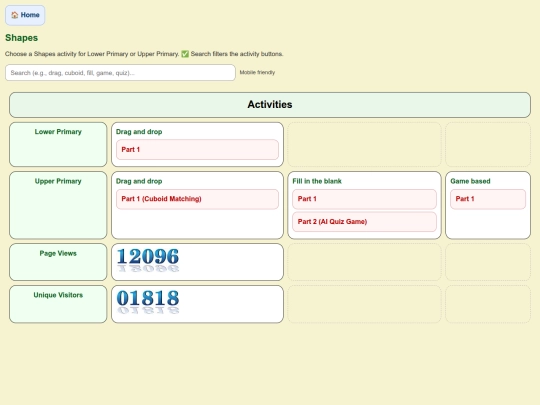Select the Lower Primary label cell
The image size is (540, 405).
tap(58, 144)
